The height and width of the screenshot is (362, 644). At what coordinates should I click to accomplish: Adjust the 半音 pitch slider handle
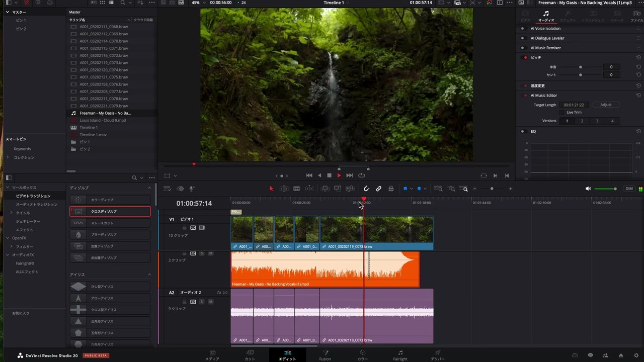[x=580, y=67]
